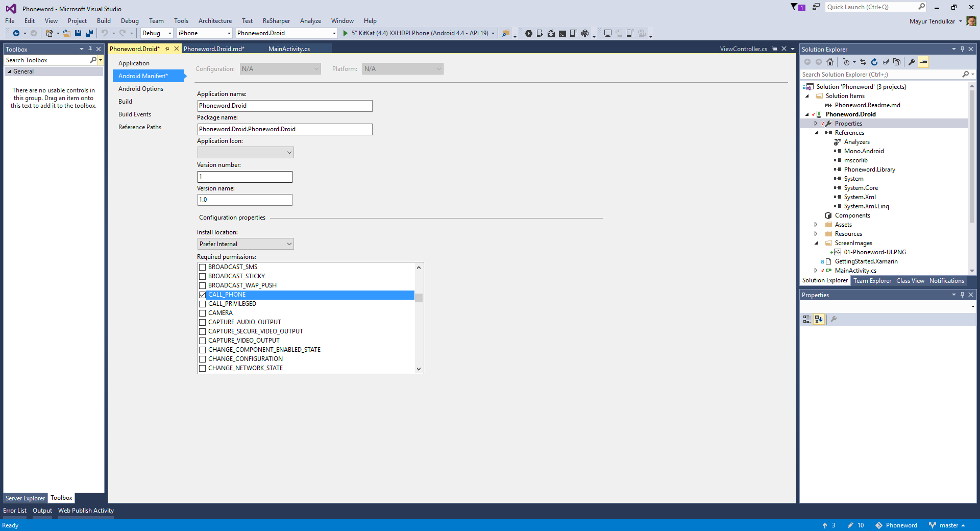980x531 pixels.
Task: Open the ReSharper menu
Action: pyautogui.click(x=276, y=21)
